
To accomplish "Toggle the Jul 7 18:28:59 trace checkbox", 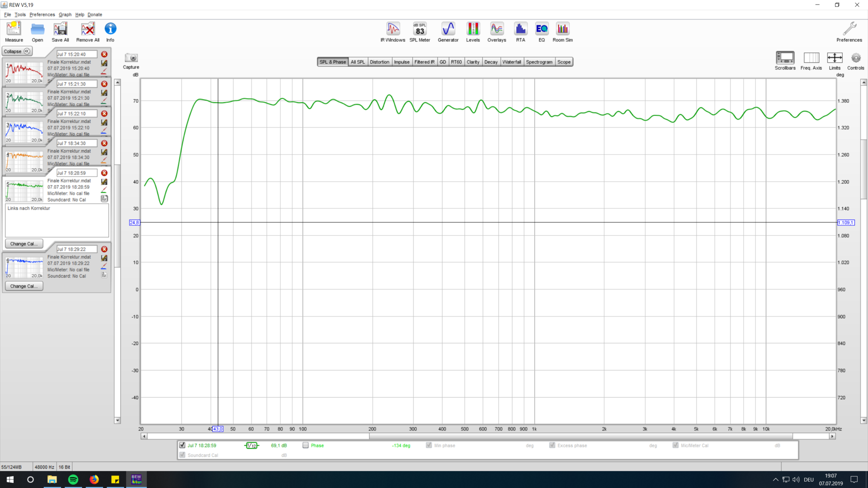I will pos(182,445).
